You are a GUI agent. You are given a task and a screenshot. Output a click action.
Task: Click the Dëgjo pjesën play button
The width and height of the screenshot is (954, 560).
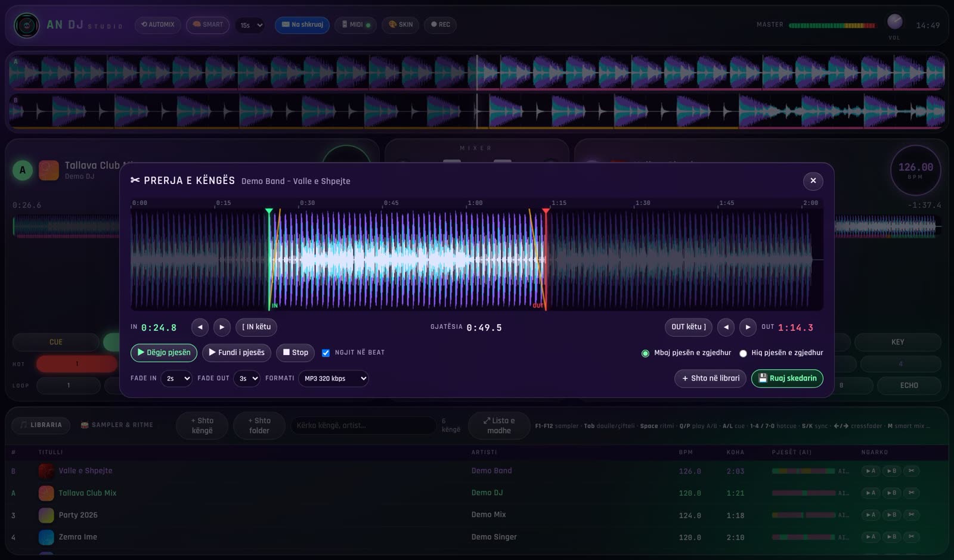click(x=164, y=353)
